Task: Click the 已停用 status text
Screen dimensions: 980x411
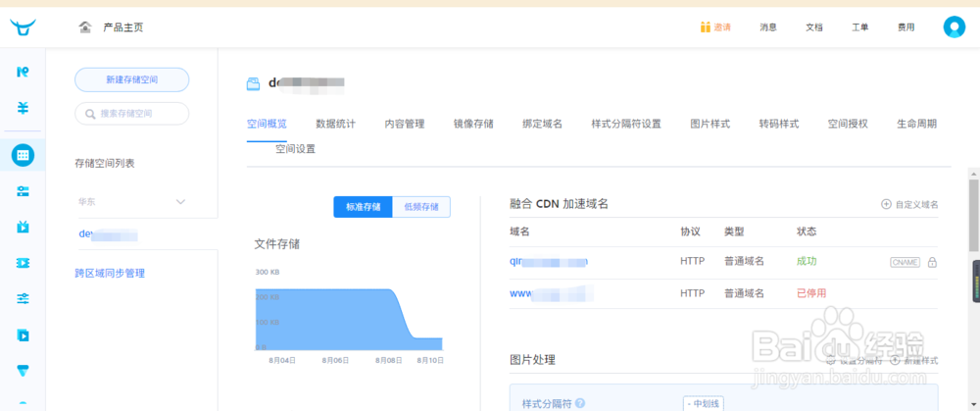Action: click(811, 292)
